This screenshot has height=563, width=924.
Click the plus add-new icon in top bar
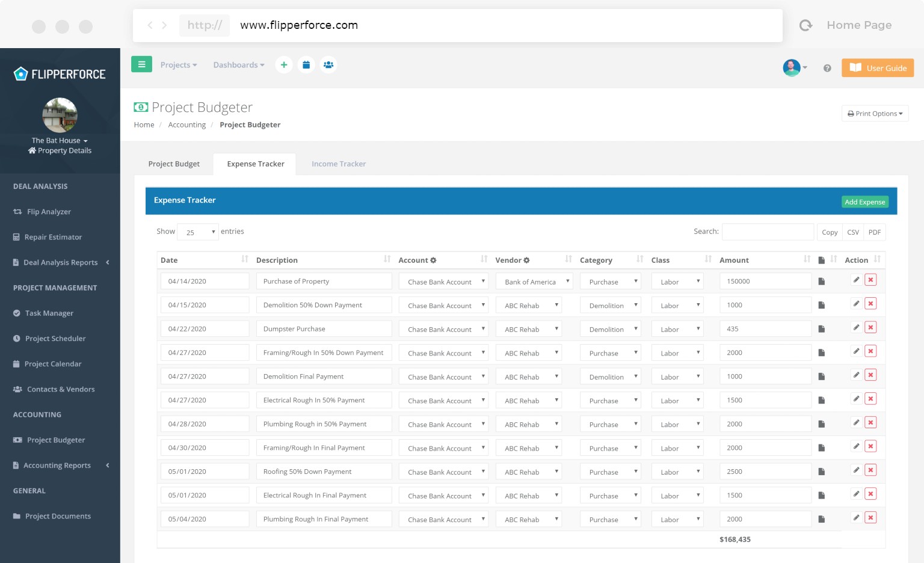pyautogui.click(x=284, y=64)
